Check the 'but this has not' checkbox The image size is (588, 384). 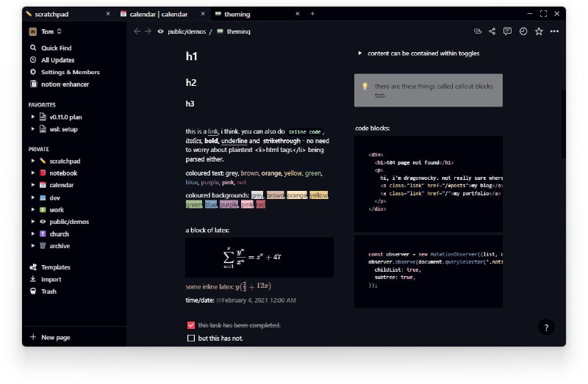191,338
